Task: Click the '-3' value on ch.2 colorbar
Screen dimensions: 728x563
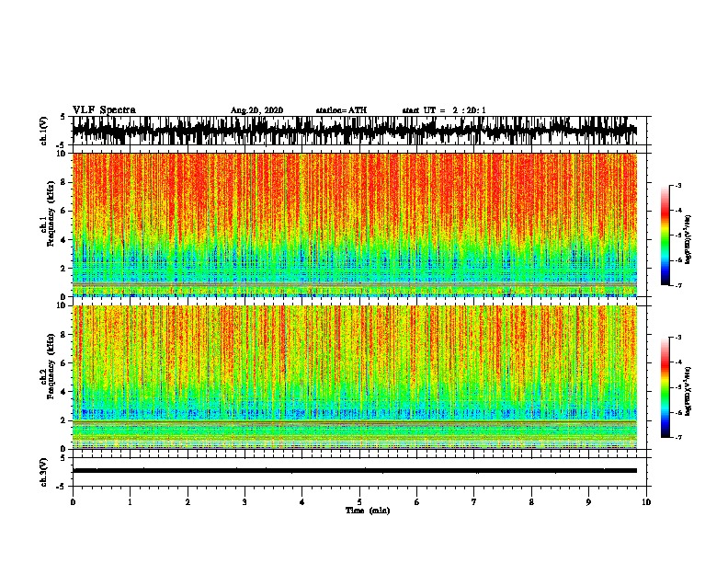Action: (677, 338)
